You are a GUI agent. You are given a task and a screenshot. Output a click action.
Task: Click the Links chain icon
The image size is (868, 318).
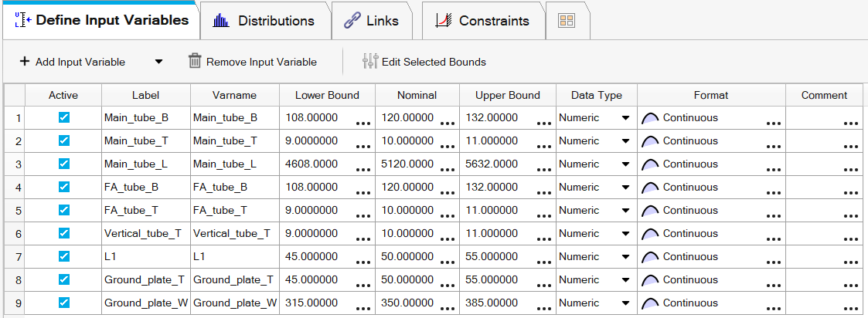pos(352,21)
